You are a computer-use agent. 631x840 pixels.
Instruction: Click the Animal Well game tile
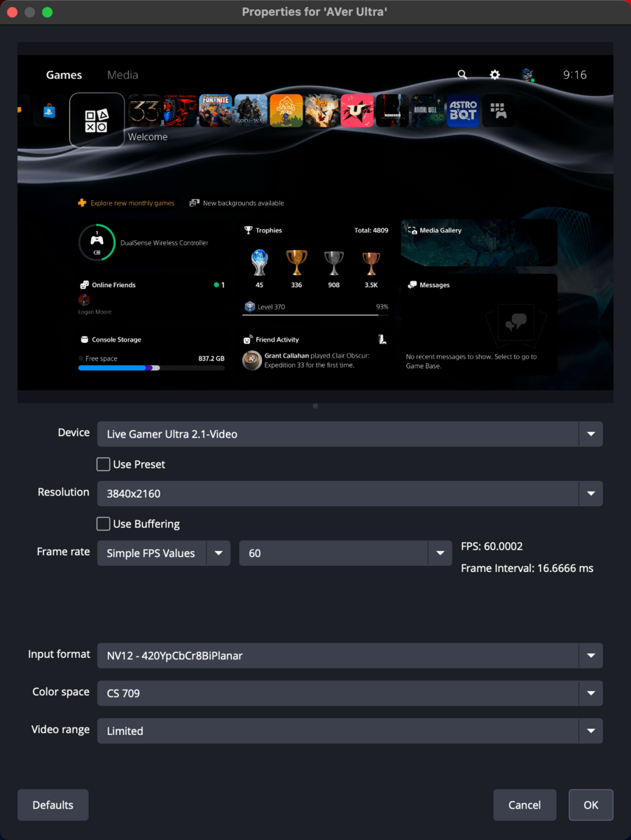427,111
